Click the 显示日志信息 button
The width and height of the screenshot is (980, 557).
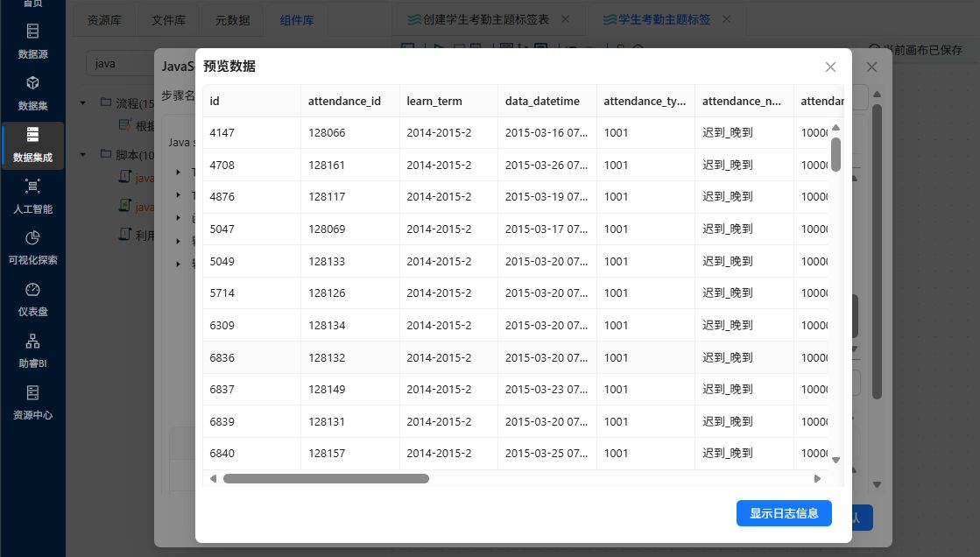click(784, 513)
